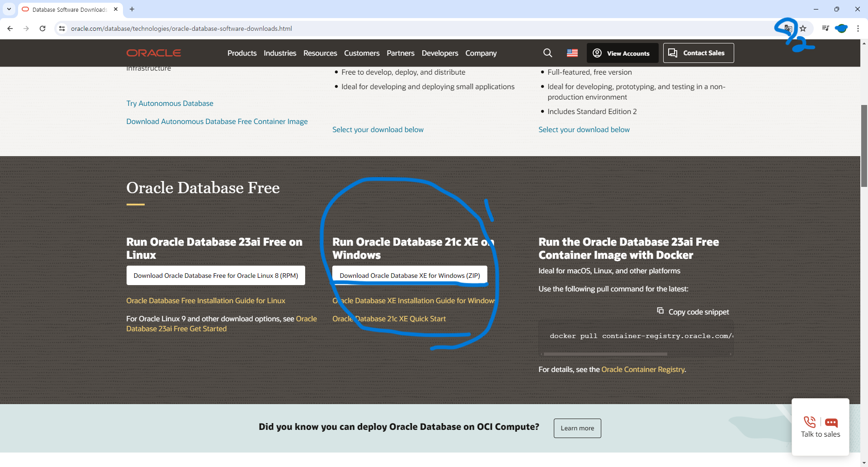Click horizontal scrollbar under docker pull command
Viewport: 868px width, 467px height.
(x=606, y=354)
